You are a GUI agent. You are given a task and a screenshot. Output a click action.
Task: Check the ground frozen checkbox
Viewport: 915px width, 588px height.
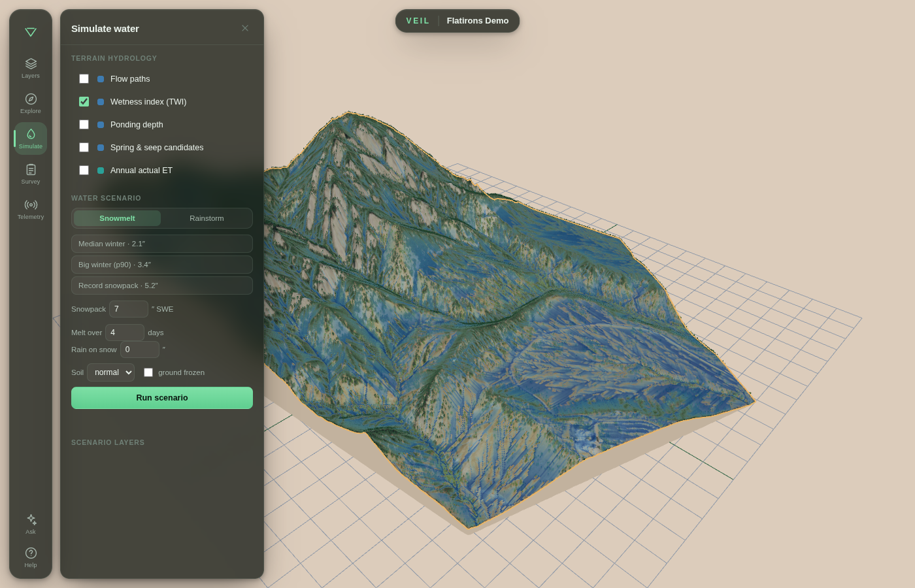(x=148, y=372)
